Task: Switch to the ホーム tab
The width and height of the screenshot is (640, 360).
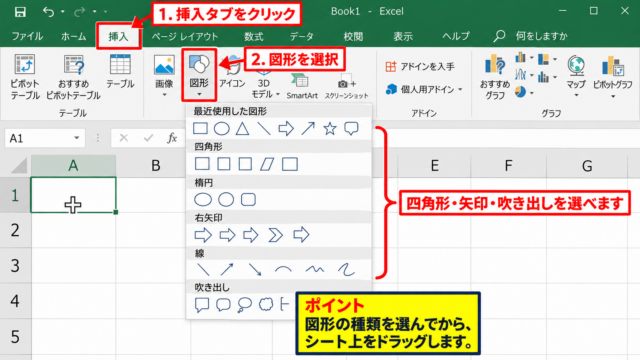Action: tap(73, 36)
